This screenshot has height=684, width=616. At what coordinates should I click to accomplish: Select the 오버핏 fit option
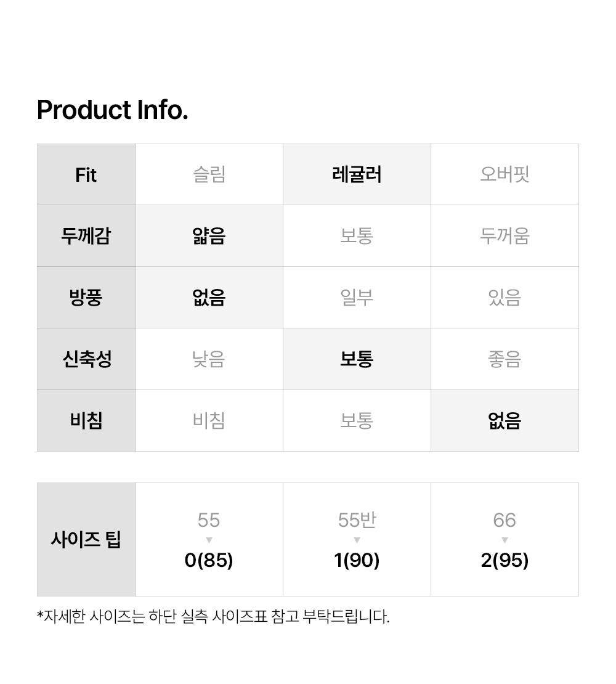pyautogui.click(x=505, y=174)
